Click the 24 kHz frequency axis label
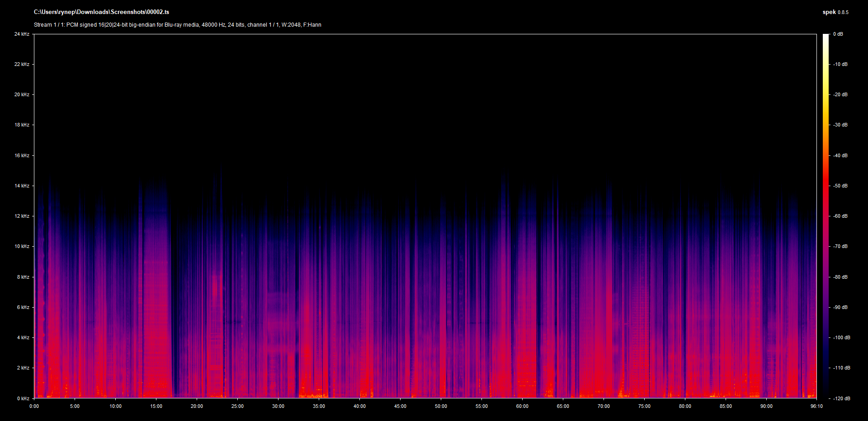 [22, 34]
